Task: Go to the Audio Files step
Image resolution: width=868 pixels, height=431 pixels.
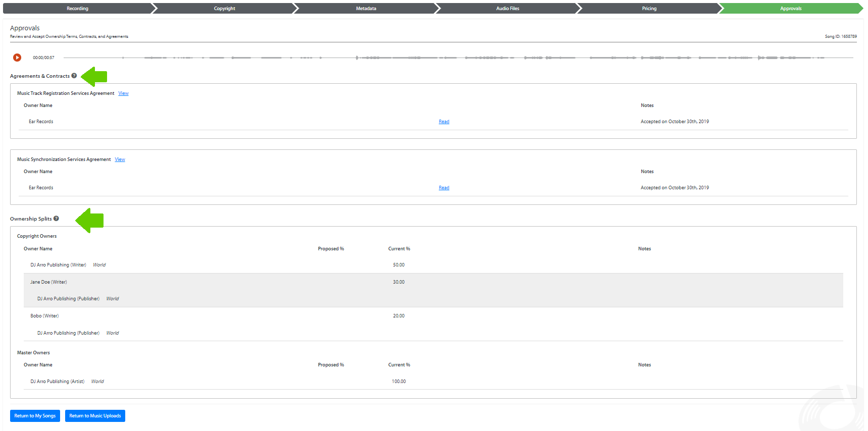Action: [x=507, y=9]
